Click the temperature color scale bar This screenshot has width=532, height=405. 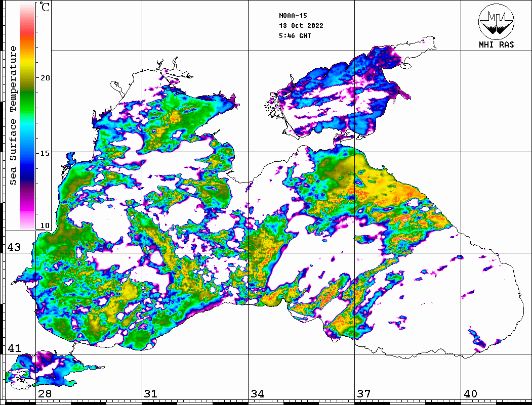27,116
